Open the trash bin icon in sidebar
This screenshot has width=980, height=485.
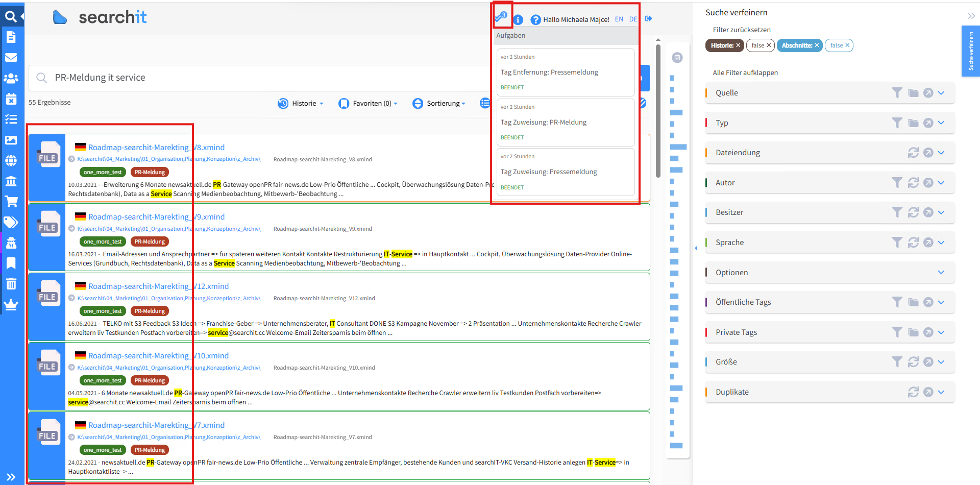[11, 284]
